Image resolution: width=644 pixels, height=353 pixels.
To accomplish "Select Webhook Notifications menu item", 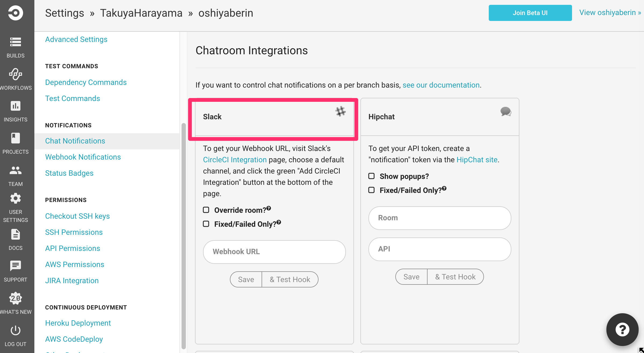I will pos(83,157).
